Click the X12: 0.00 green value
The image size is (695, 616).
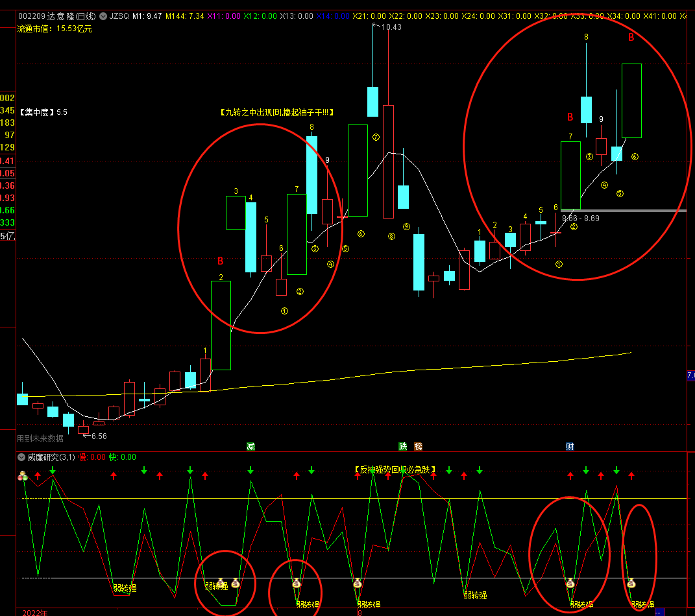pyautogui.click(x=260, y=16)
